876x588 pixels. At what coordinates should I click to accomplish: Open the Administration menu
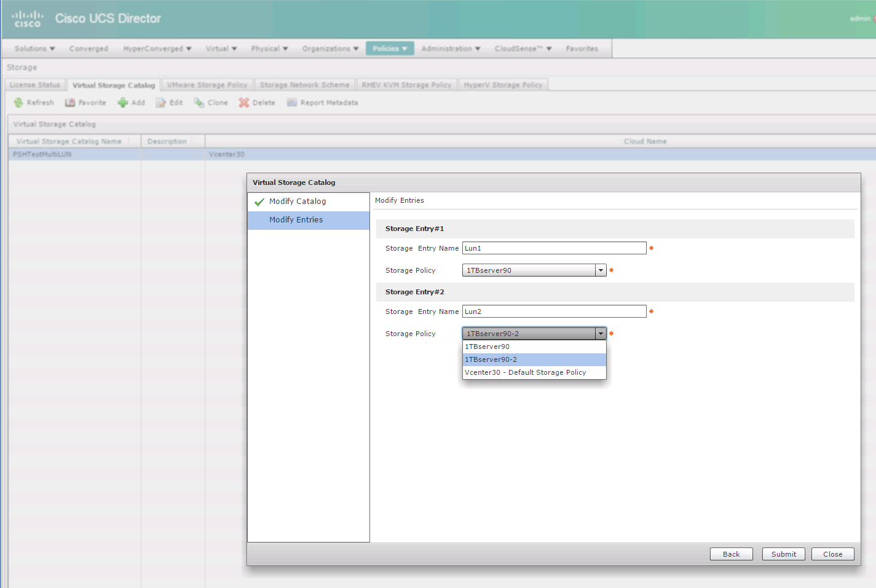point(451,49)
